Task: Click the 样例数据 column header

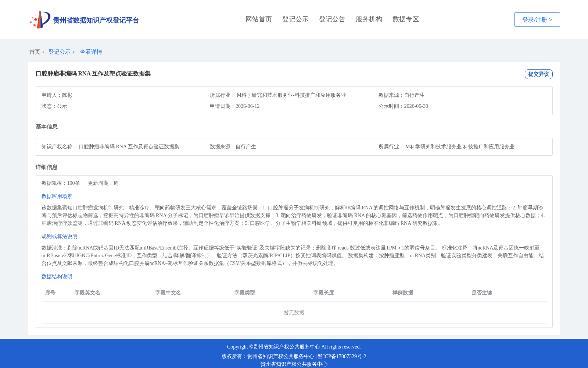Action: pos(403,293)
